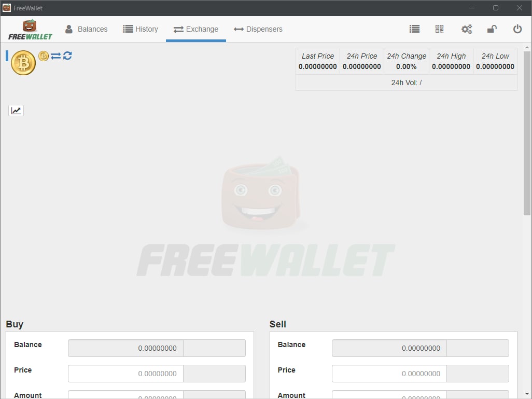Click the 24h Vol row
Screen dimensions: 532x399
coord(407,82)
